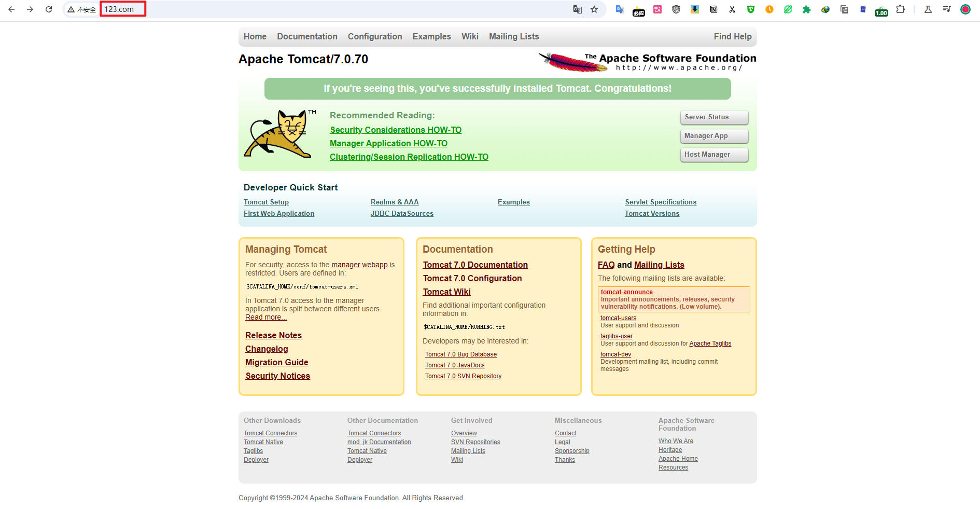This screenshot has width=980, height=509.
Task: Open Find Help in the navigation bar
Action: click(x=733, y=36)
